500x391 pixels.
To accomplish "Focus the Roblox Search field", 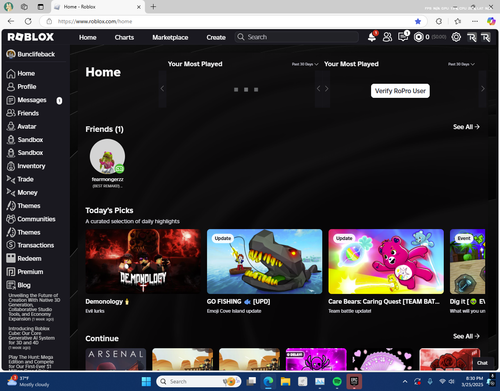I will click(297, 37).
